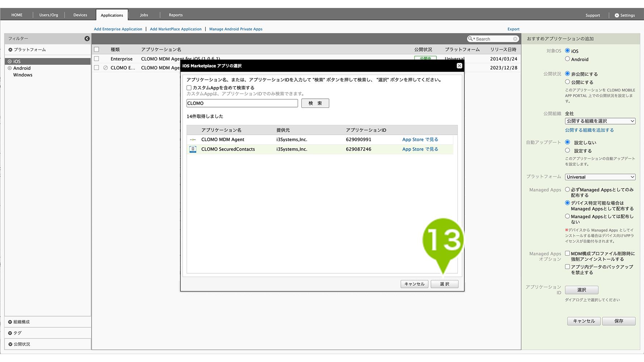This screenshot has width=644, height=362.
Task: Clear the search field with x icon
Action: [x=515, y=39]
